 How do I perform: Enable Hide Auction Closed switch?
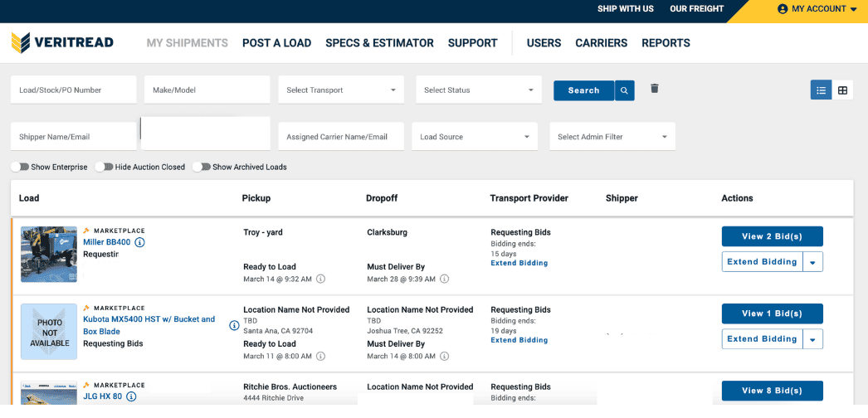click(104, 167)
